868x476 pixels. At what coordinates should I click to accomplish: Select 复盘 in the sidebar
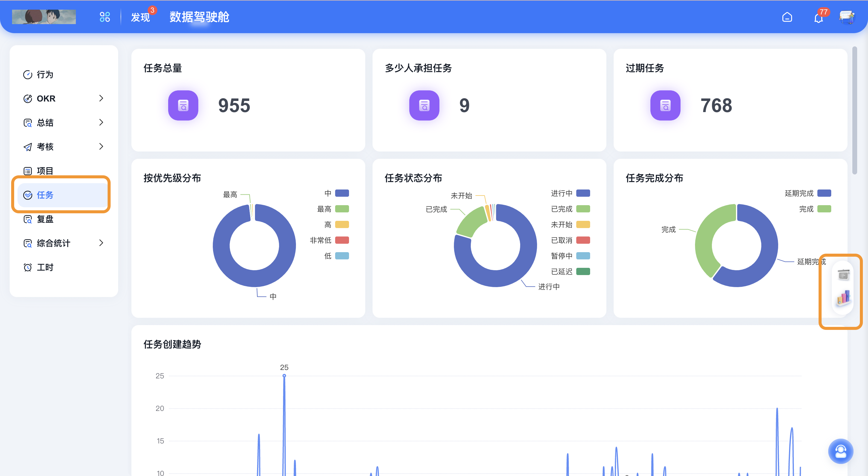pyautogui.click(x=64, y=219)
